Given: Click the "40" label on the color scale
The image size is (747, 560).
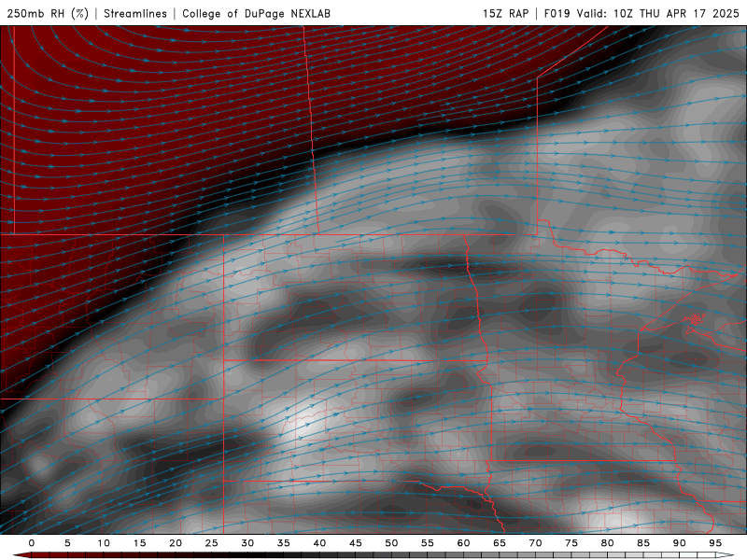Looking at the screenshot, I should (319, 543).
